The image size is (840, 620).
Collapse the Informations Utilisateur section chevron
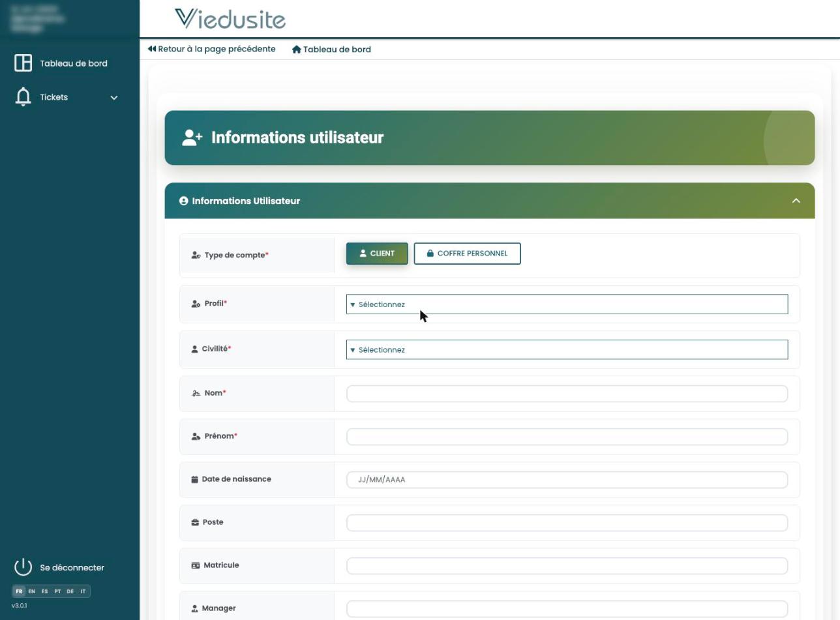[796, 201]
